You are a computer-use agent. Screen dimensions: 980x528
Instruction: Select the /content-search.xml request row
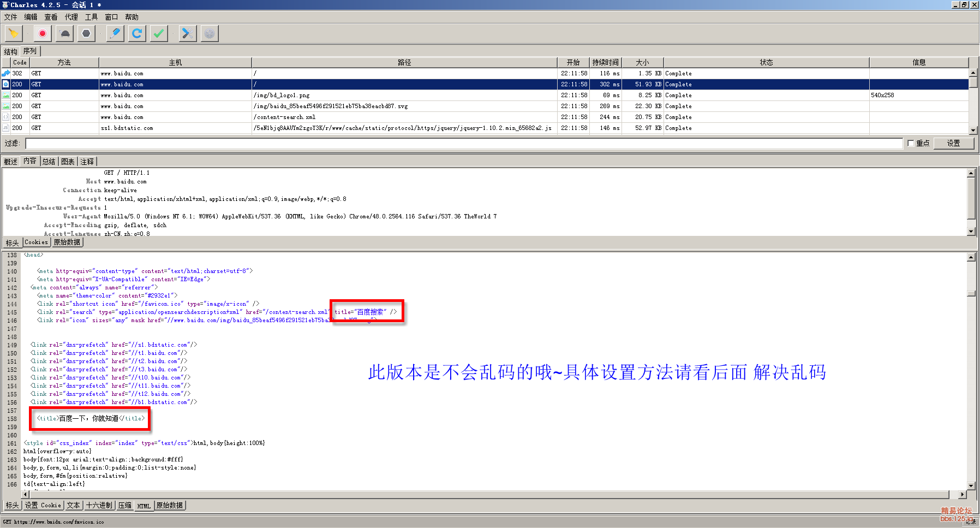coord(485,117)
